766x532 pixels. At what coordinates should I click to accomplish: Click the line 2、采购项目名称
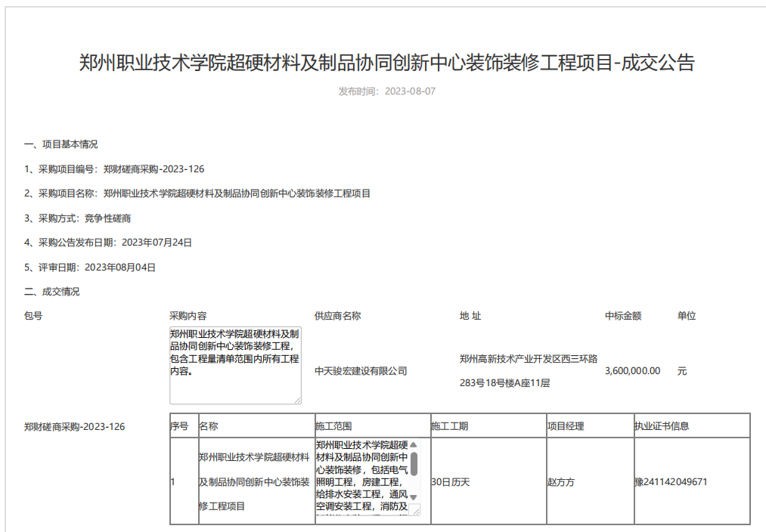click(x=197, y=193)
